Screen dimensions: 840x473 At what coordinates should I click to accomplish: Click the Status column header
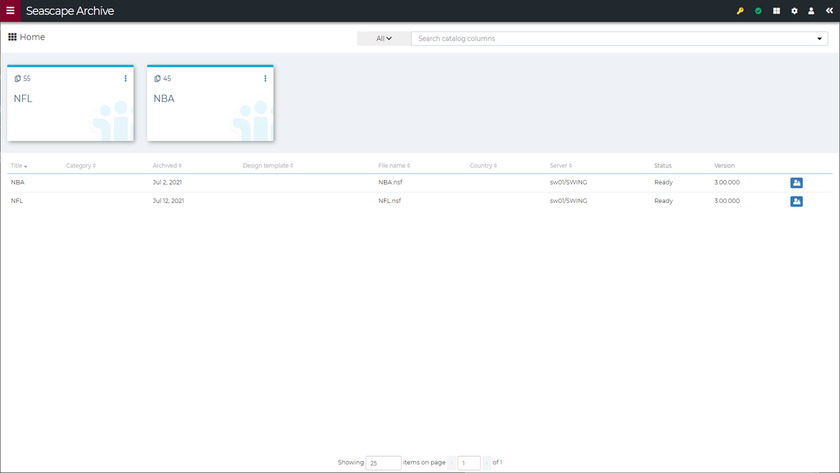tap(663, 166)
